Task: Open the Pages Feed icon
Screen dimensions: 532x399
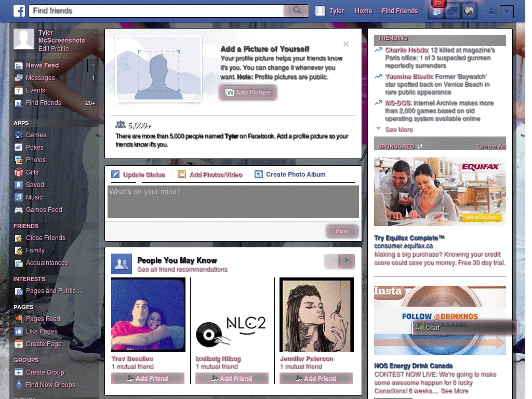Action: click(x=19, y=319)
